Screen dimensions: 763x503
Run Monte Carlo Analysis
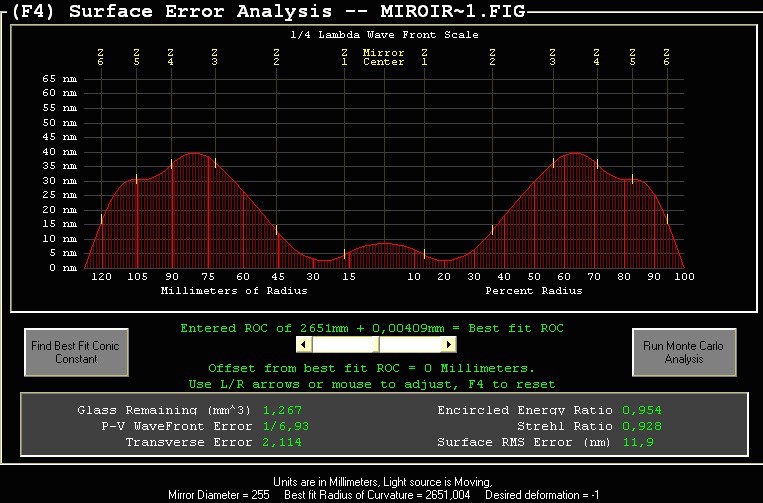(684, 352)
